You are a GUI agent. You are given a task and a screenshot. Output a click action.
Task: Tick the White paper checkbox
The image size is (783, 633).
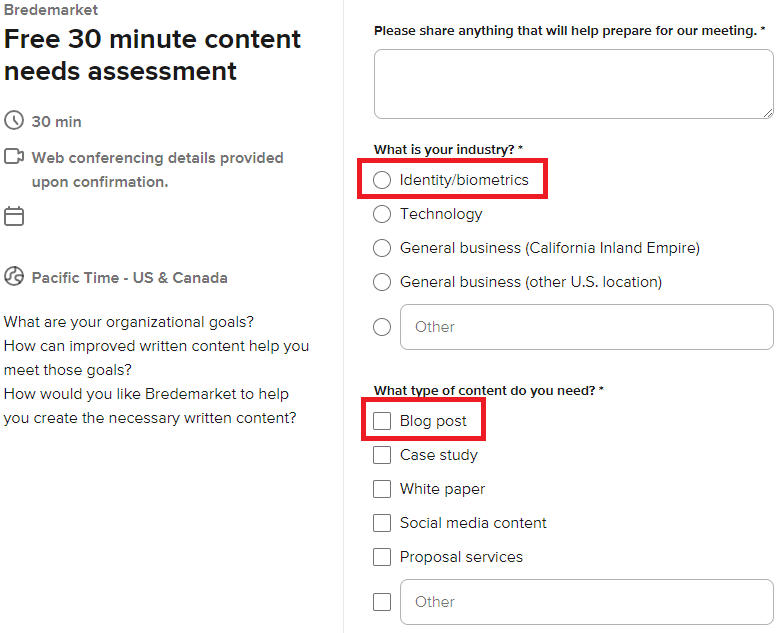coord(382,489)
